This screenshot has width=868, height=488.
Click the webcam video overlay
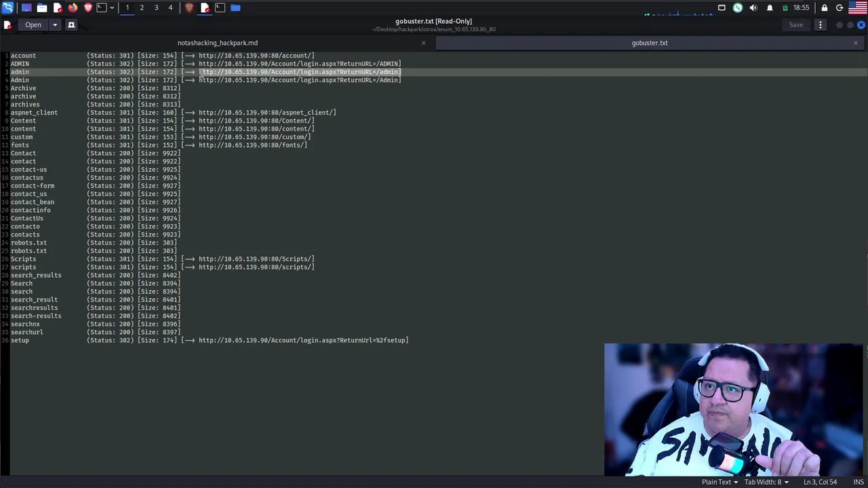click(734, 409)
